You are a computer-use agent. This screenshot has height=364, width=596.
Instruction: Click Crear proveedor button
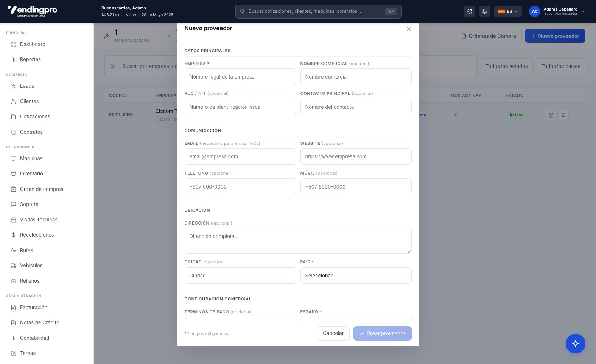point(383,333)
